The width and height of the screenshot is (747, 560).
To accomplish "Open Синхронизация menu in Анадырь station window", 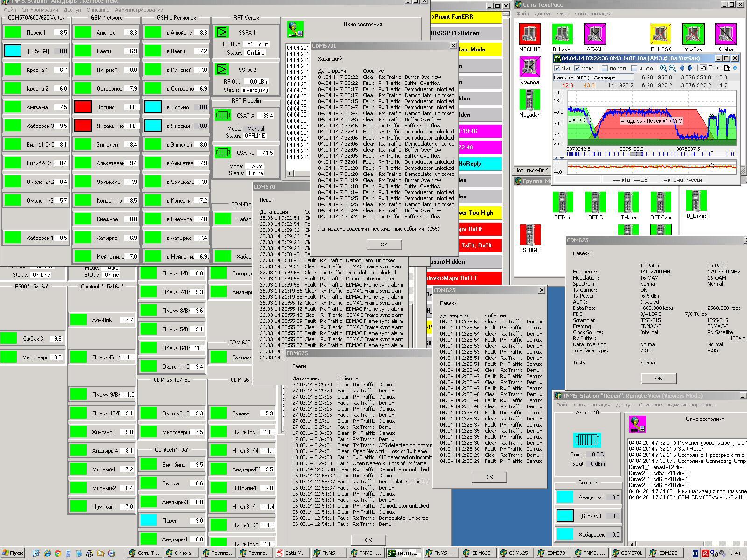I will [40, 10].
